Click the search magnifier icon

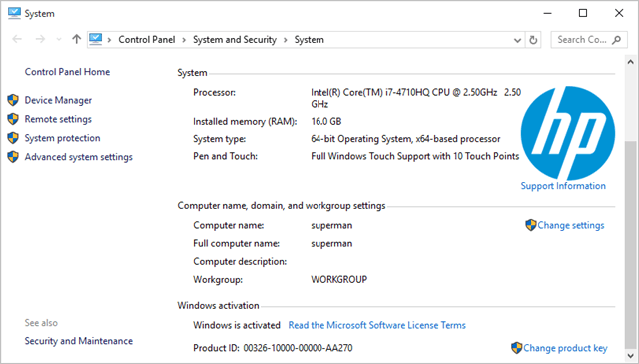[x=617, y=40]
